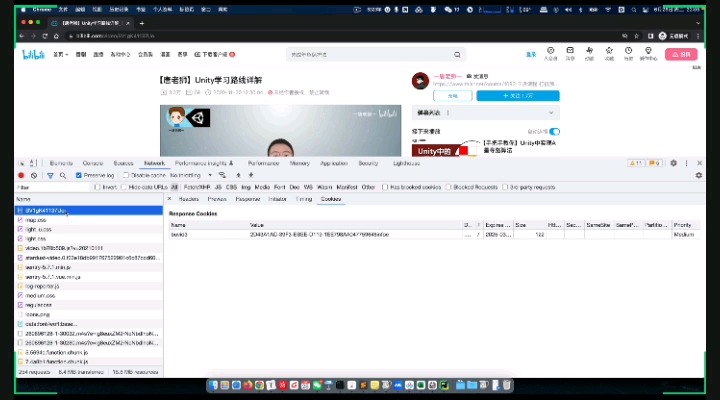Viewport: 720px width, 400px height.
Task: Click the DevTools inspect element picker icon
Action: tap(21, 163)
